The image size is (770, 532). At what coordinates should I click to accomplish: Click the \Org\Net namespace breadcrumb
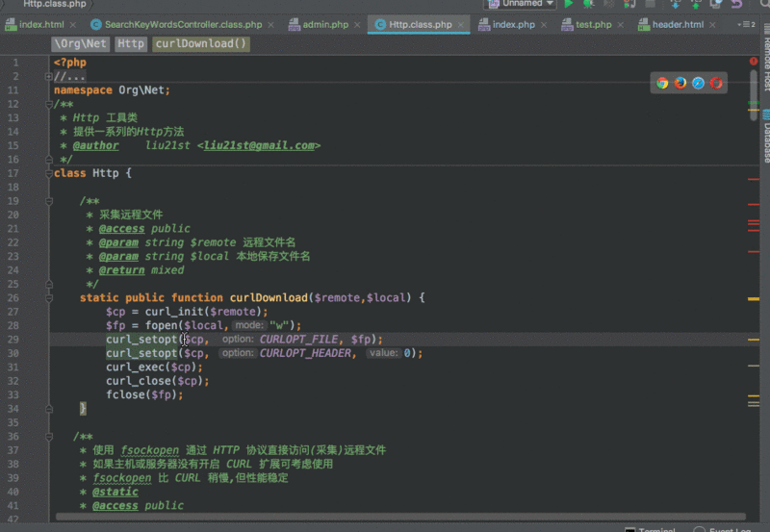coord(80,43)
